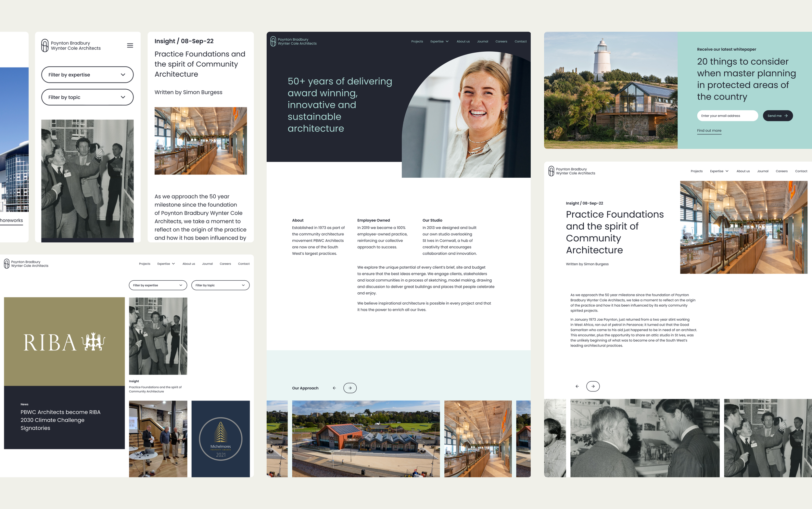Click next arrow in Our Approach carousel
The height and width of the screenshot is (509, 812).
tap(350, 388)
